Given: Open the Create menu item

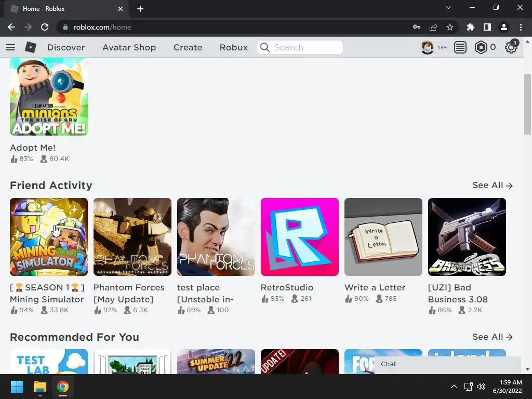Looking at the screenshot, I should 188,47.
